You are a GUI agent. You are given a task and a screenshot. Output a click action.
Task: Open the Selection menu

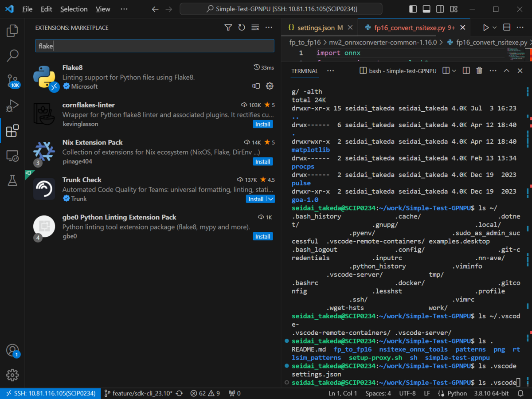click(x=74, y=9)
